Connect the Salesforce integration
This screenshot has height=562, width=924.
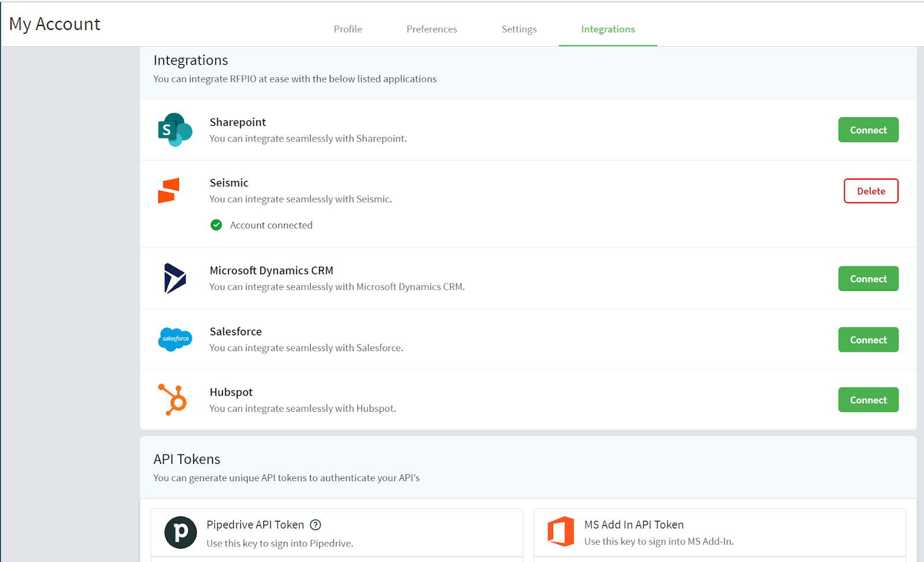[x=868, y=340]
